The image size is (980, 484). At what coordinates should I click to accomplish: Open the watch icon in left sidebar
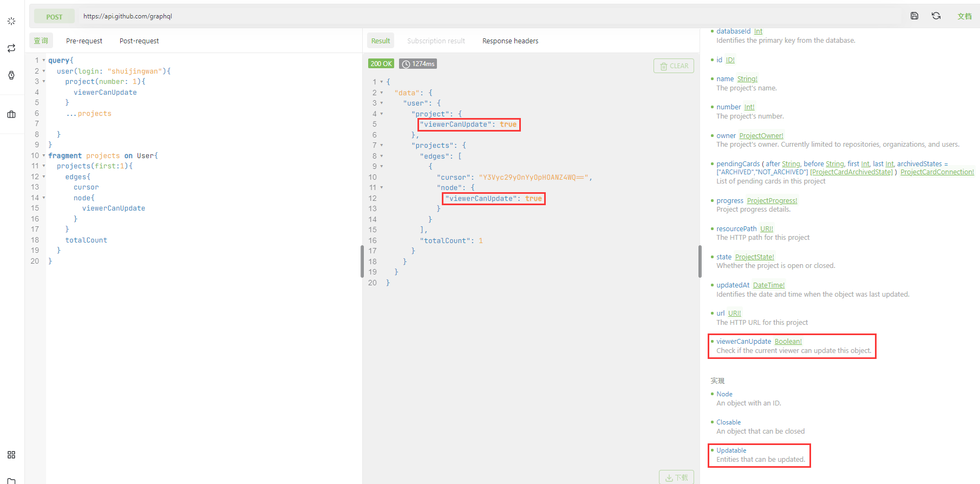pos(11,75)
